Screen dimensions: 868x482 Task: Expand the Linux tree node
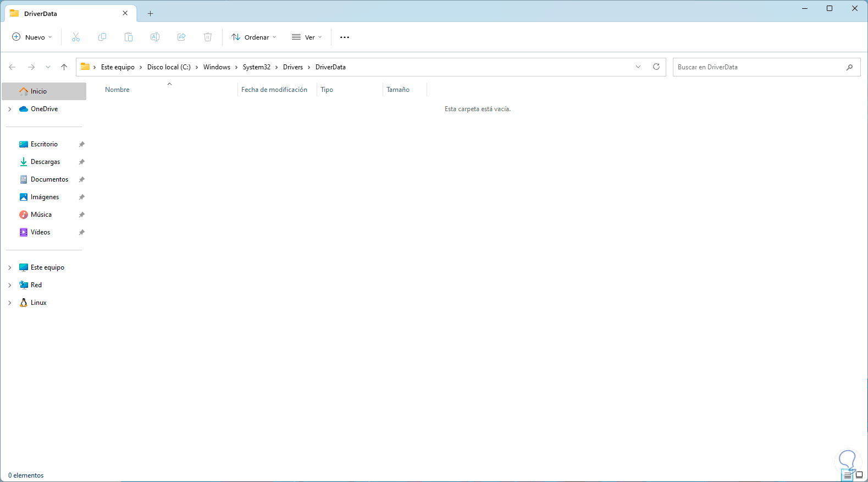(10, 303)
